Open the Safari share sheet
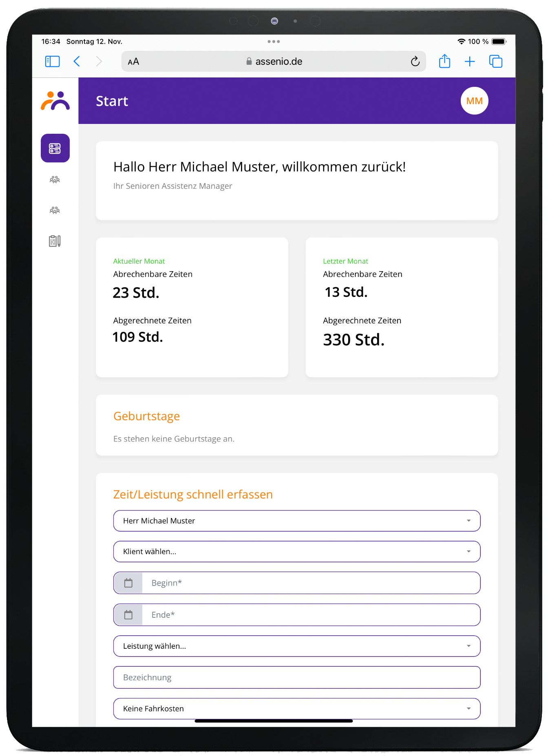This screenshot has width=548, height=756. point(444,61)
